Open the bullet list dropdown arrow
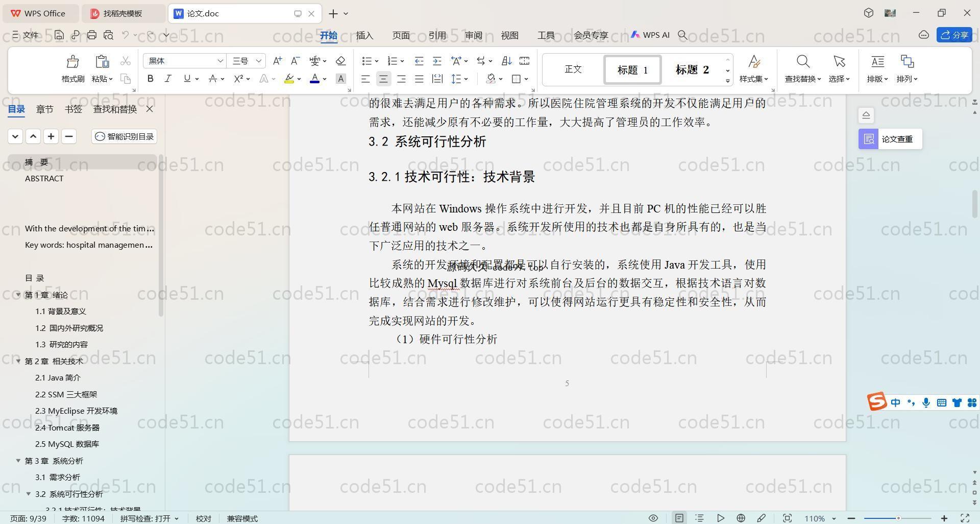 point(377,61)
